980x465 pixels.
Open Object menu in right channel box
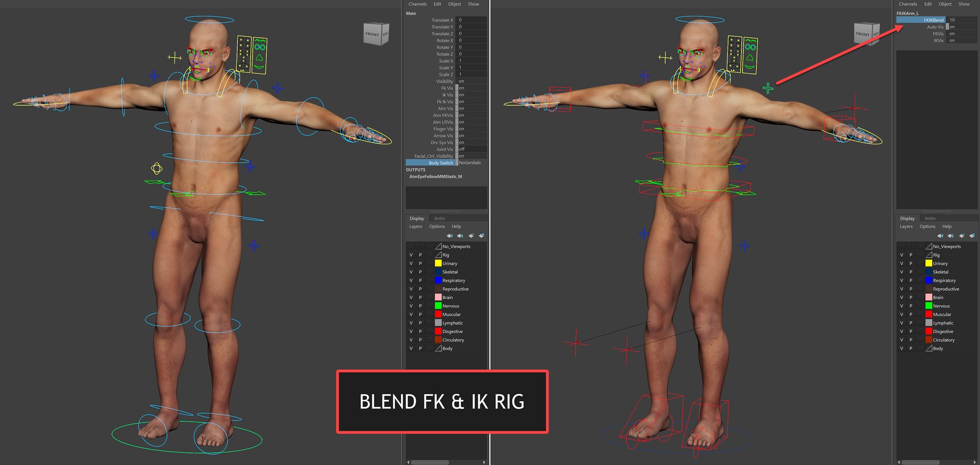pos(945,4)
